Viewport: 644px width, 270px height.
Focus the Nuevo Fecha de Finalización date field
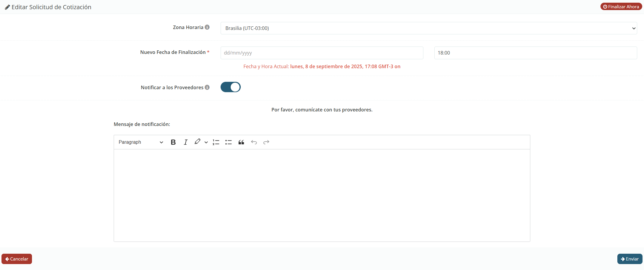point(322,53)
